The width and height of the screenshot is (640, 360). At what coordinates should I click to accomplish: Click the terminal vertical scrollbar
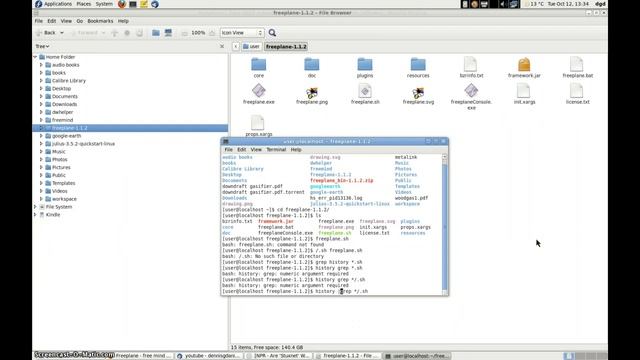tap(444, 224)
